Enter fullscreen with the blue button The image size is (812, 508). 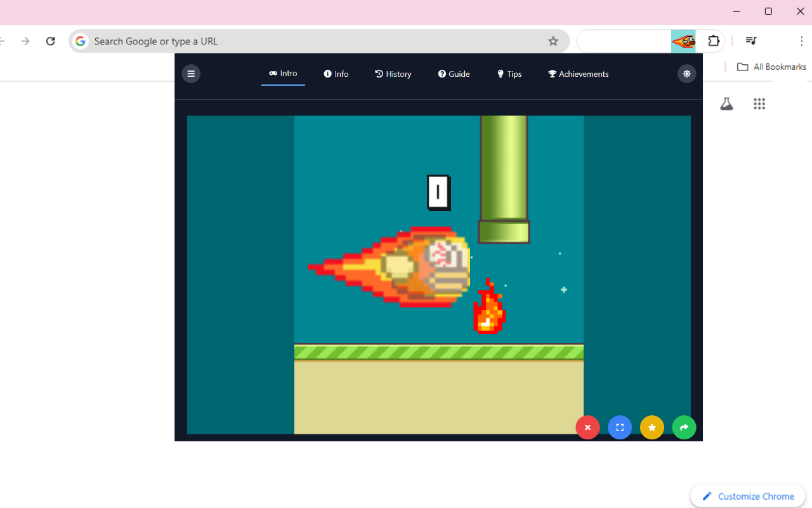[x=620, y=427]
